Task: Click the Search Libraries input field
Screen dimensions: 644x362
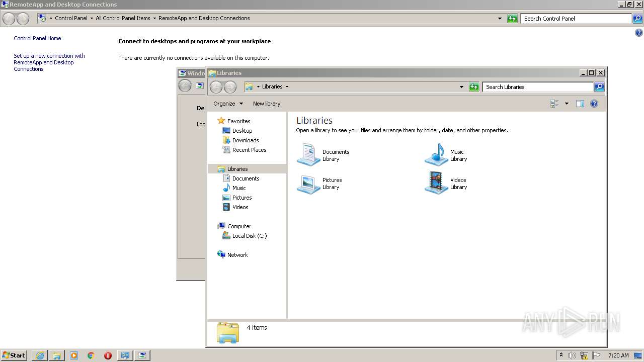Action: tap(538, 87)
